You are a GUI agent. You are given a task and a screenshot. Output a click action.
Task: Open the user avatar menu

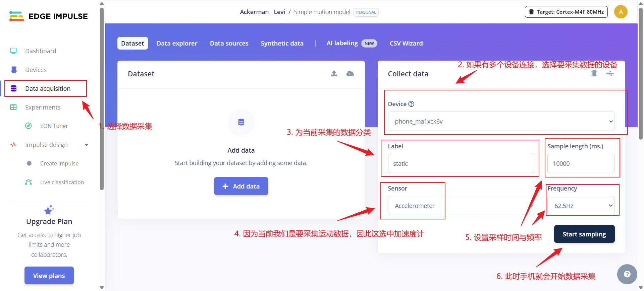point(621,12)
